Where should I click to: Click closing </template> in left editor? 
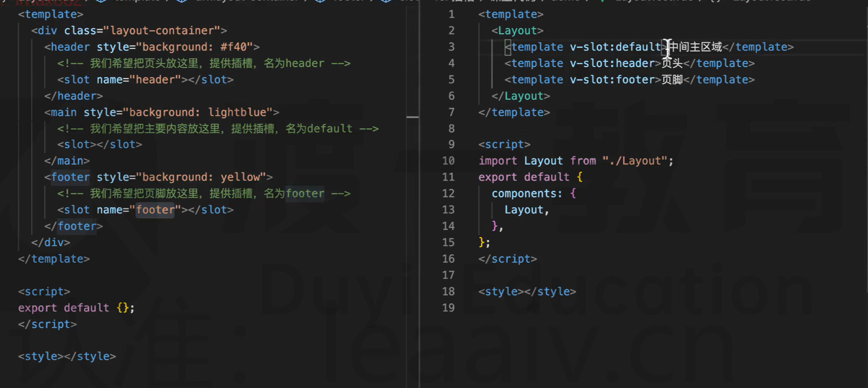click(54, 259)
